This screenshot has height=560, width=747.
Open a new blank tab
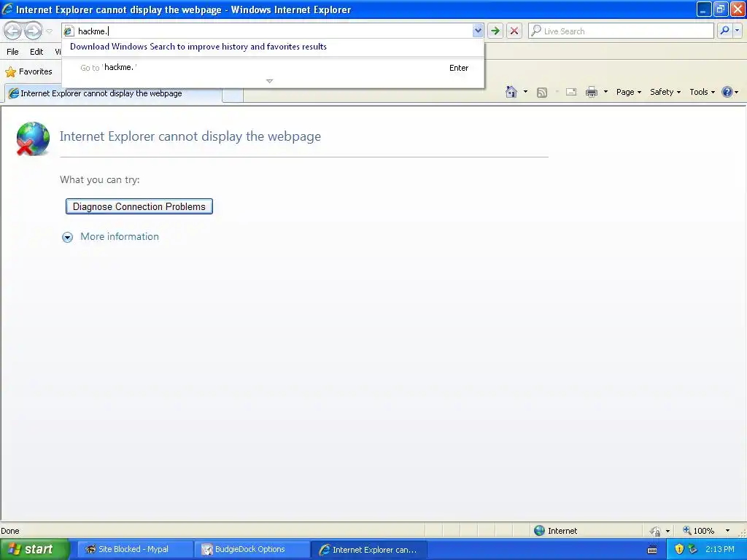click(233, 95)
